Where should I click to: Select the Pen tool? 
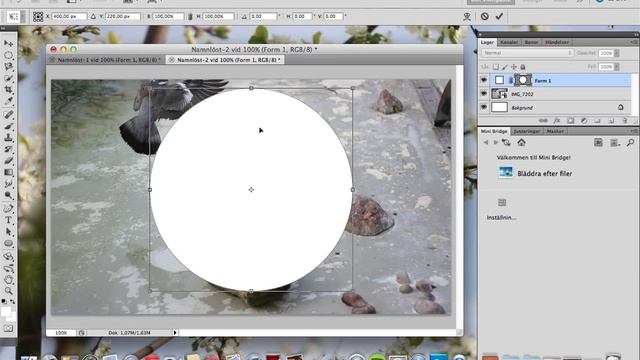pos(8,209)
